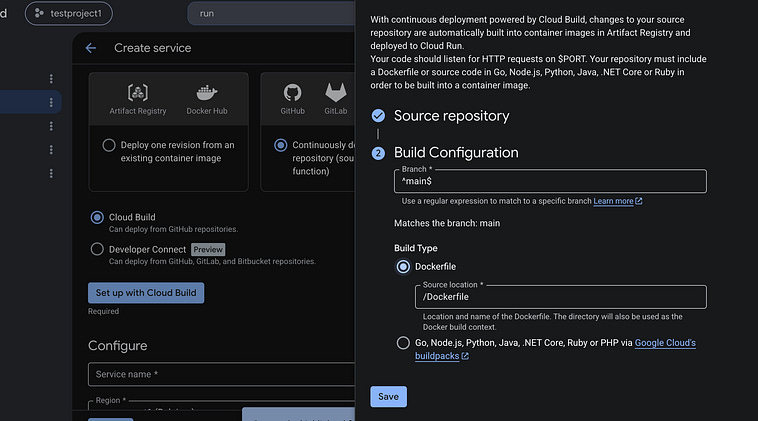
Task: Click the Preview badge beside Developer Connect
Action: click(x=208, y=249)
